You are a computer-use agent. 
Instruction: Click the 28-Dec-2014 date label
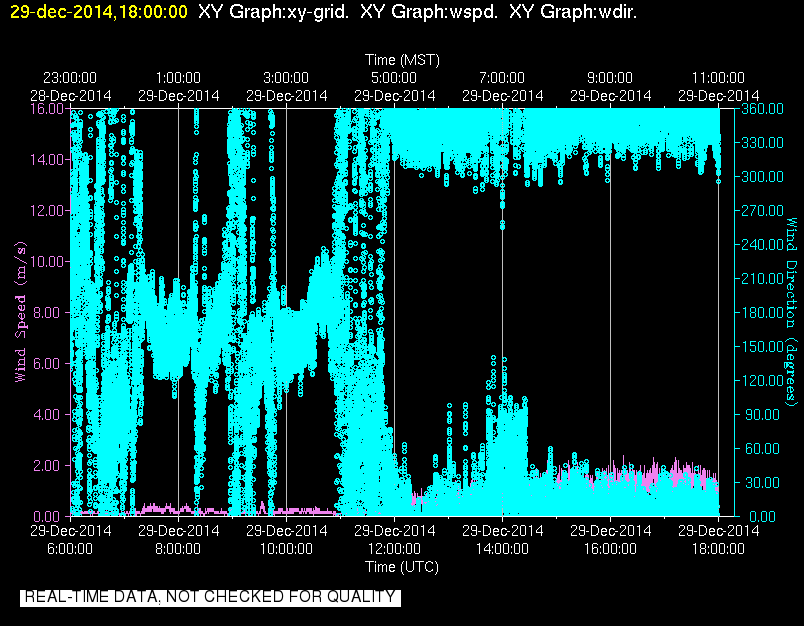pos(71,96)
